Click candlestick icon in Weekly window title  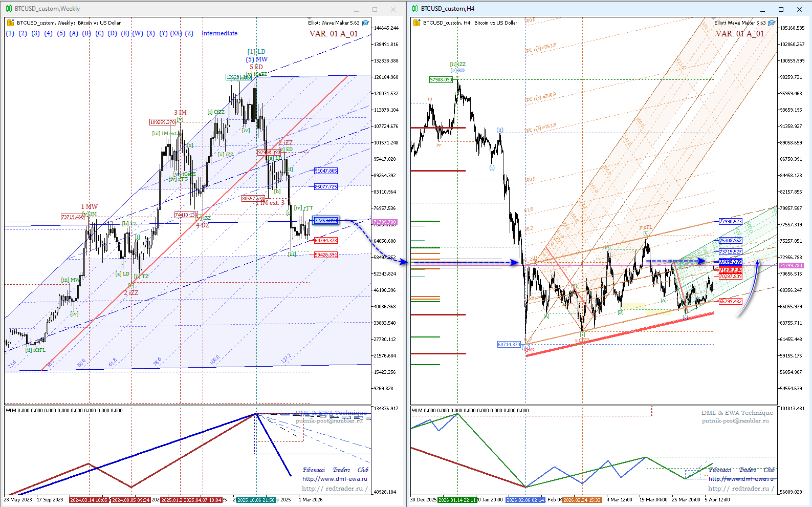pos(9,9)
